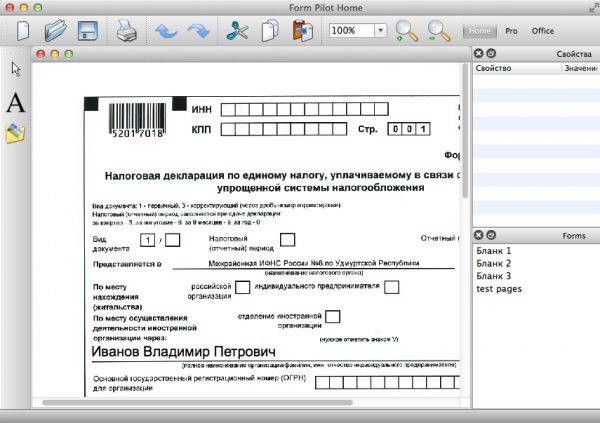This screenshot has width=600, height=423.
Task: Tick the индивидуального предпринимателя checkbox
Action: pos(392,288)
